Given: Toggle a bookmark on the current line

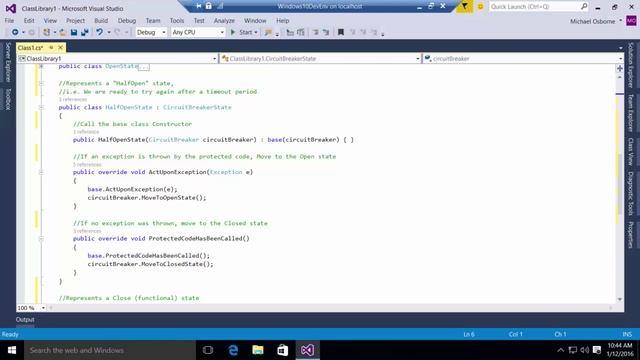Looking at the screenshot, I should (x=341, y=32).
